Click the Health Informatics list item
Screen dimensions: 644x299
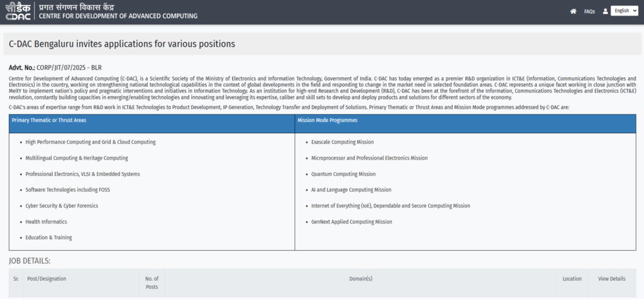pos(46,222)
